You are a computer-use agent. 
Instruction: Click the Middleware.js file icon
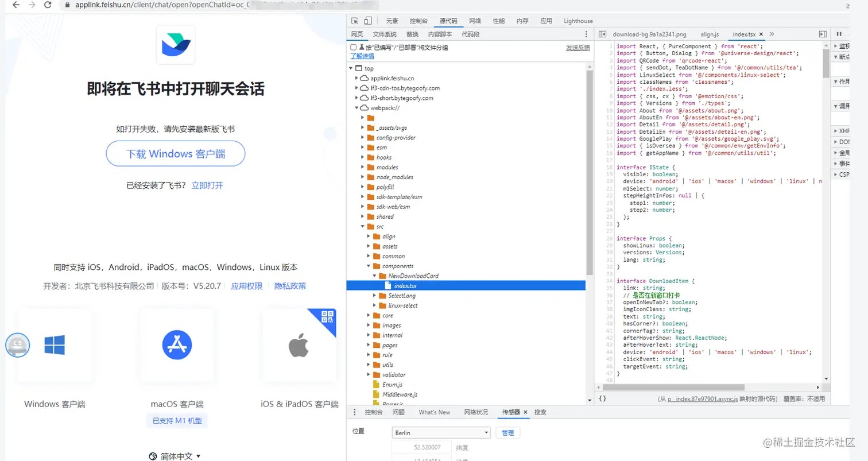coord(377,394)
